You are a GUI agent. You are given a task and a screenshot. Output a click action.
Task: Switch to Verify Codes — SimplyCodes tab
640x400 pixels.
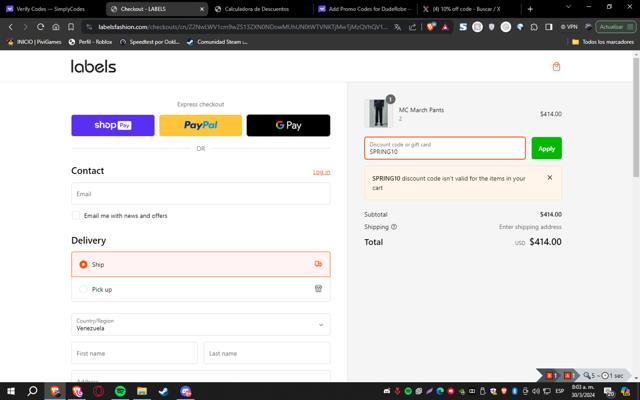click(x=51, y=9)
